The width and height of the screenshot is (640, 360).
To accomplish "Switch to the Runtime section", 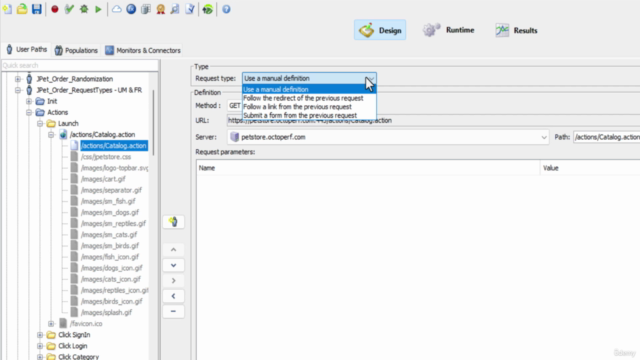I will tap(448, 30).
